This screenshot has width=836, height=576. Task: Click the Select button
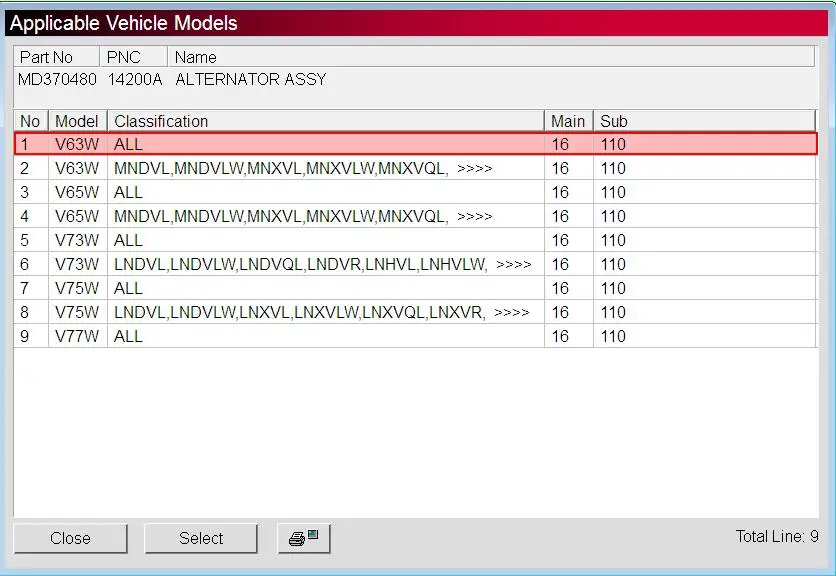[201, 538]
